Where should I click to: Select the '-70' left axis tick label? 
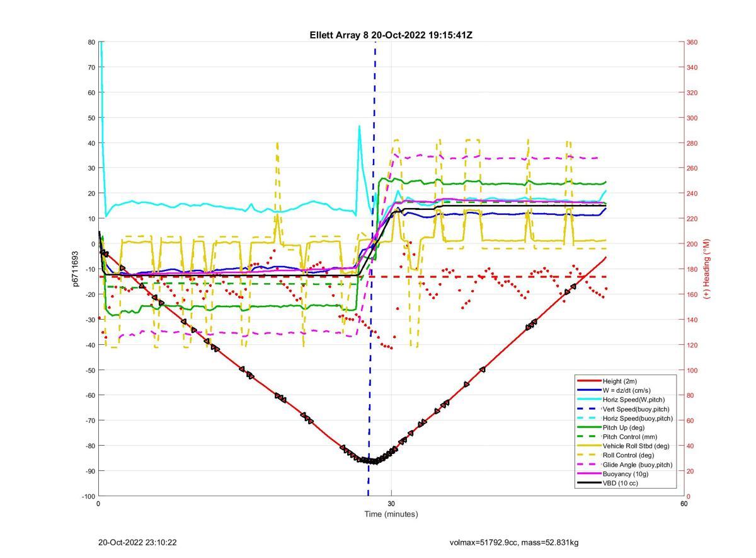[x=91, y=421]
